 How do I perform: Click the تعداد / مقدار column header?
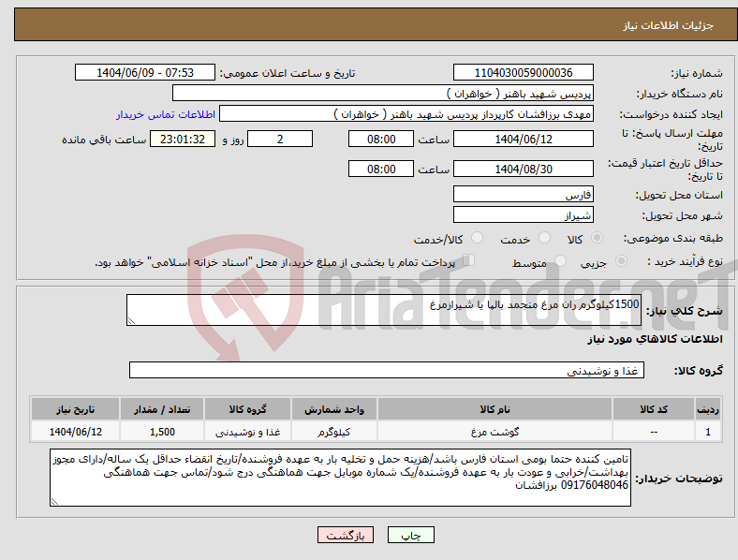coord(162,409)
